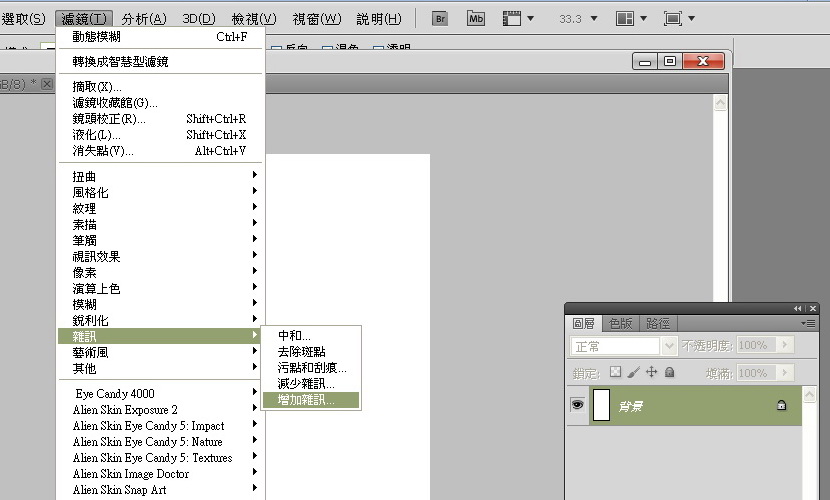Close the document tab with X icon
Screen dimensions: 830x500
pos(47,84)
